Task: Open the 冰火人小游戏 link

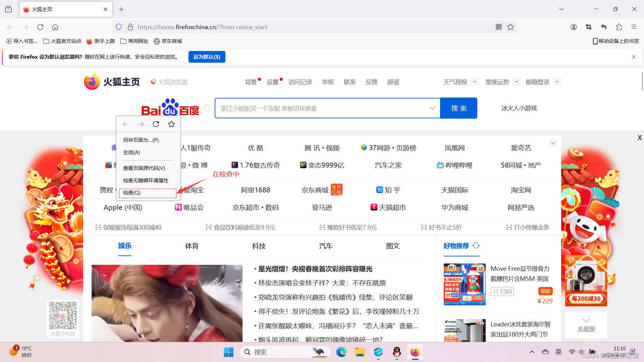Action: pos(519,108)
